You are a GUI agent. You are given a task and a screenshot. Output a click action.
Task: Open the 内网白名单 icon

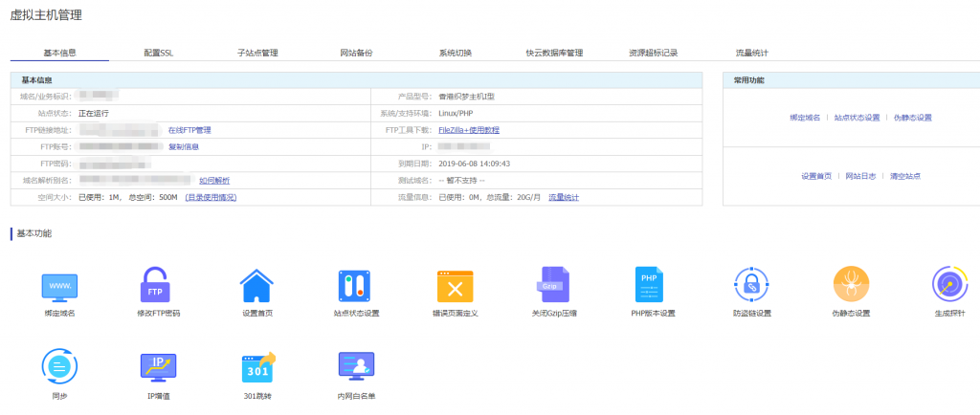[x=356, y=368]
